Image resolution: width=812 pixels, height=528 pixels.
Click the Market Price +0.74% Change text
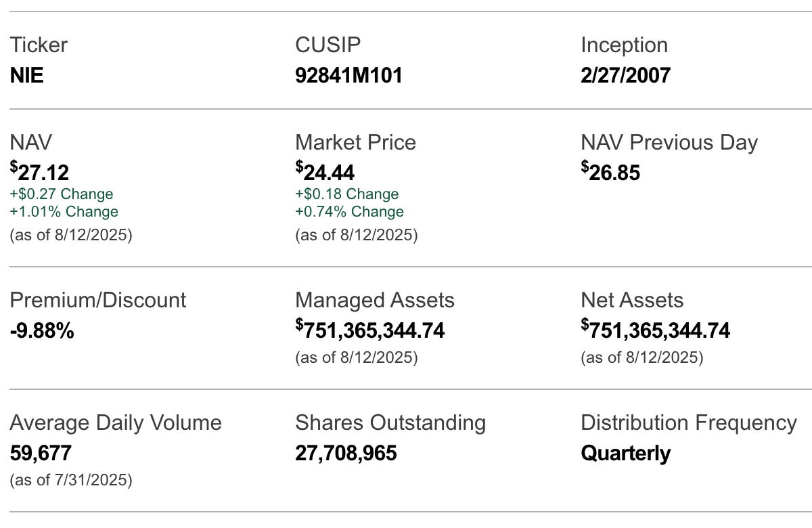(x=350, y=212)
